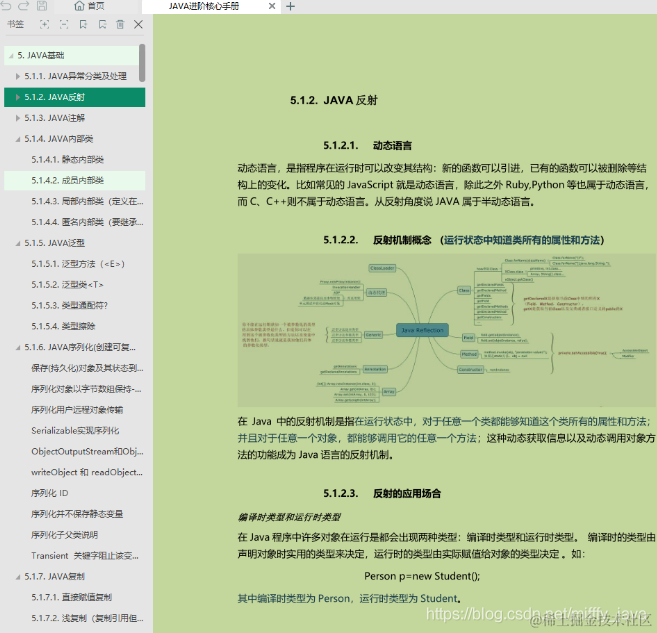657x633 pixels.
Task: Go to bookmark 5.1.5.1. 泛型方法
Action: tap(78, 264)
